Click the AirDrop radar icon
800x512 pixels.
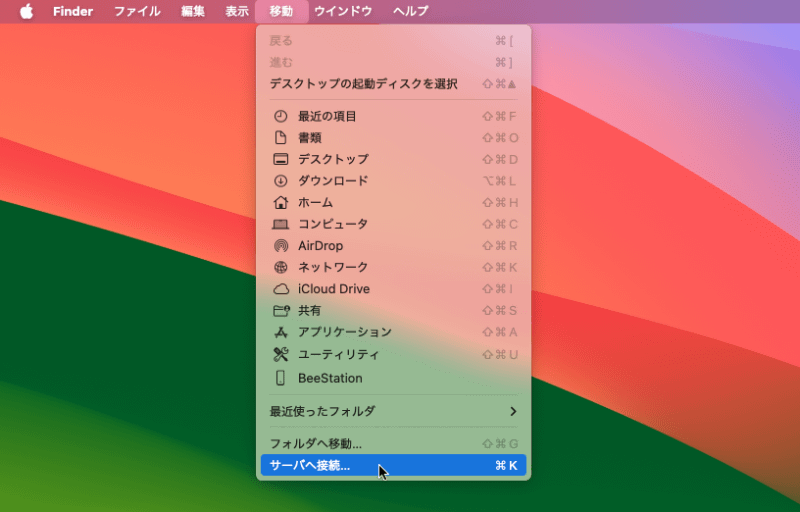281,246
